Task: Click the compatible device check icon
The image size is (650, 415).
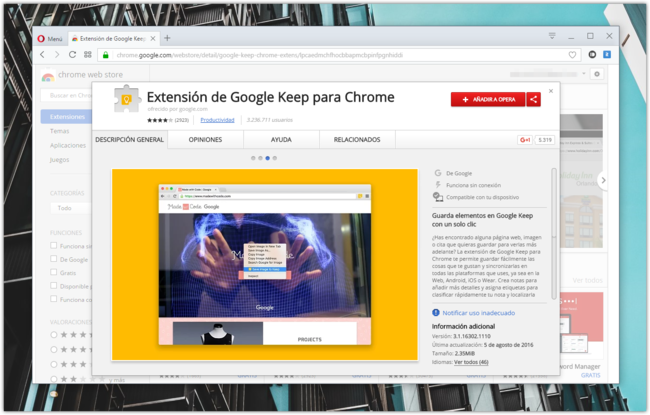Action: (x=438, y=197)
